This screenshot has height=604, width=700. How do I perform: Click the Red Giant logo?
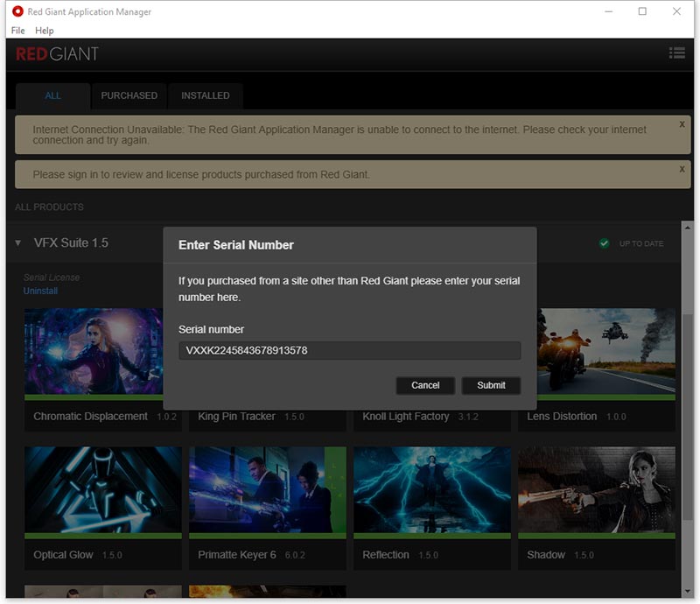[57, 54]
